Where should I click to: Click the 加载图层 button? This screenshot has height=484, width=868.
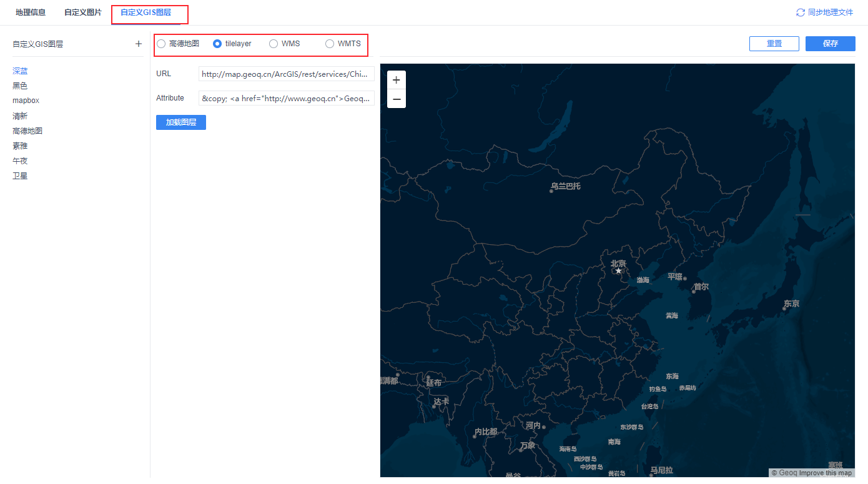(181, 122)
